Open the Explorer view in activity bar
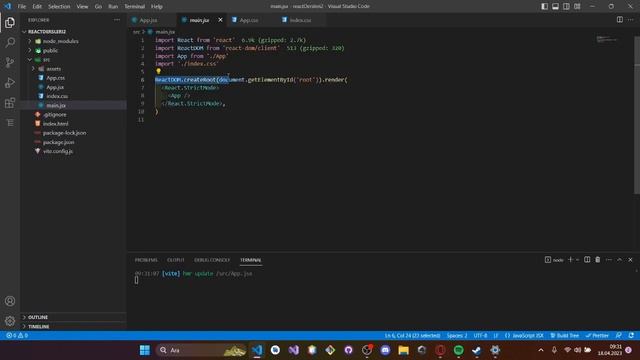Image resolution: width=640 pixels, height=360 pixels. pyautogui.click(x=10, y=22)
